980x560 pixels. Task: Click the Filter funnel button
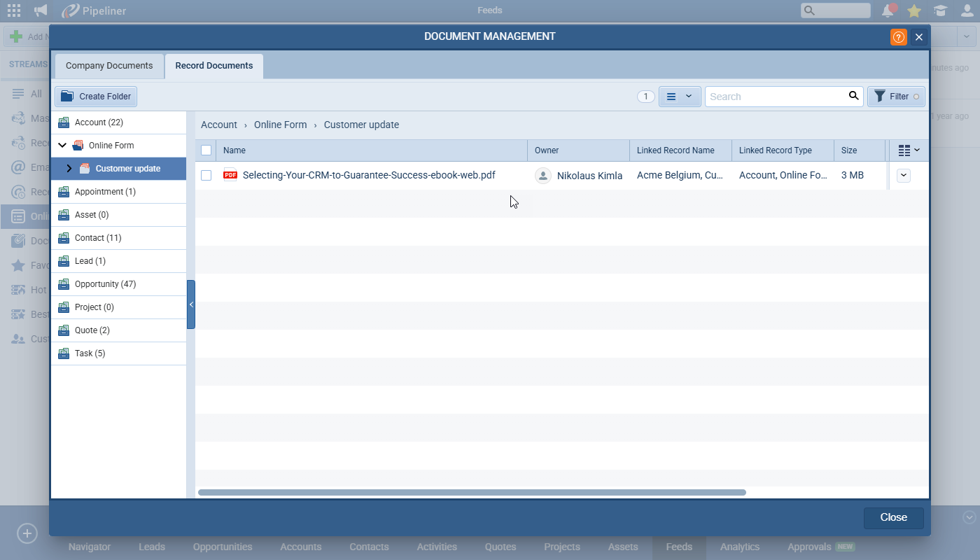click(x=896, y=97)
